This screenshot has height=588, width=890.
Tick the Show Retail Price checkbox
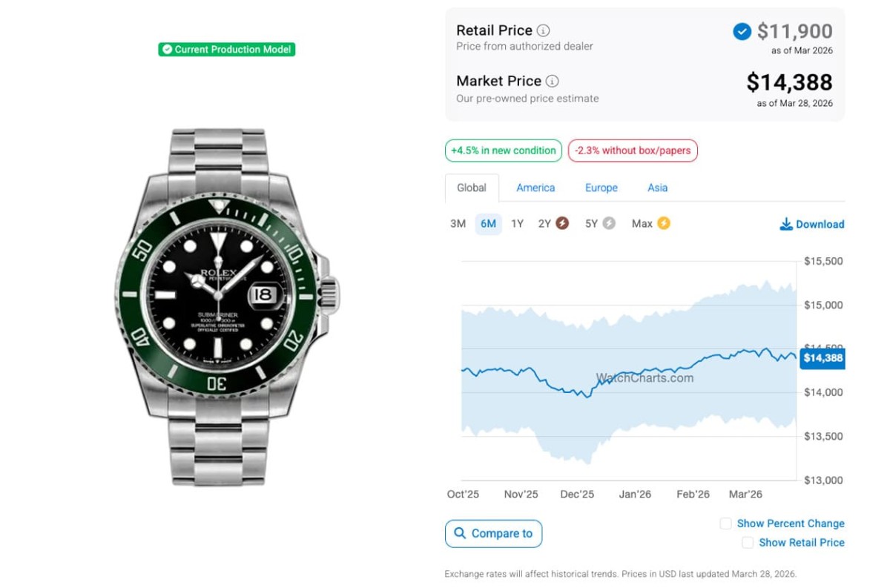pyautogui.click(x=748, y=543)
